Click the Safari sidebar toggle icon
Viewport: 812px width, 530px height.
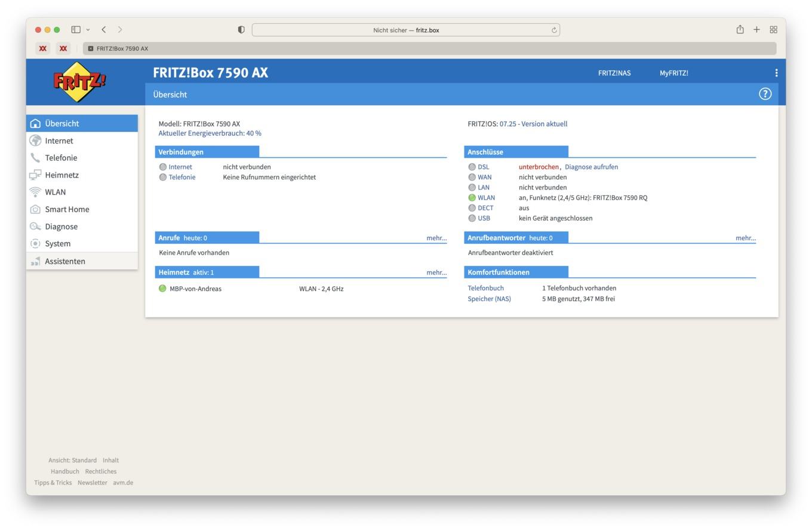pos(76,29)
